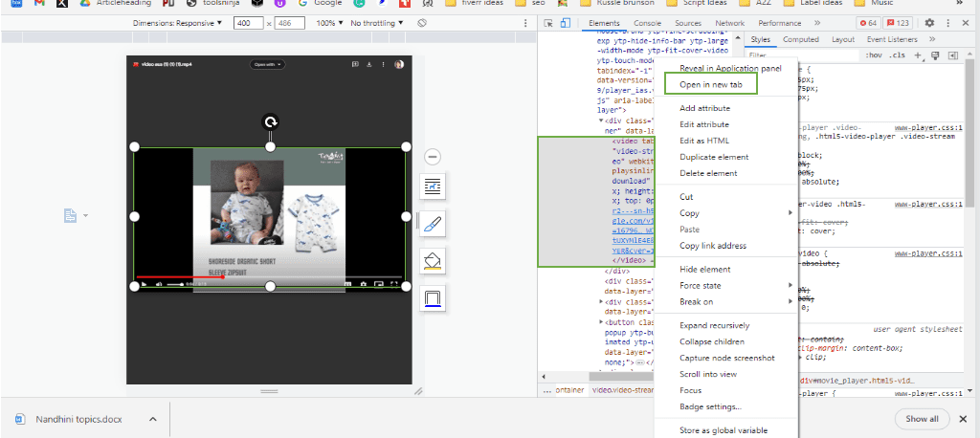Toggle the computed styles sidebar icon

point(953,55)
